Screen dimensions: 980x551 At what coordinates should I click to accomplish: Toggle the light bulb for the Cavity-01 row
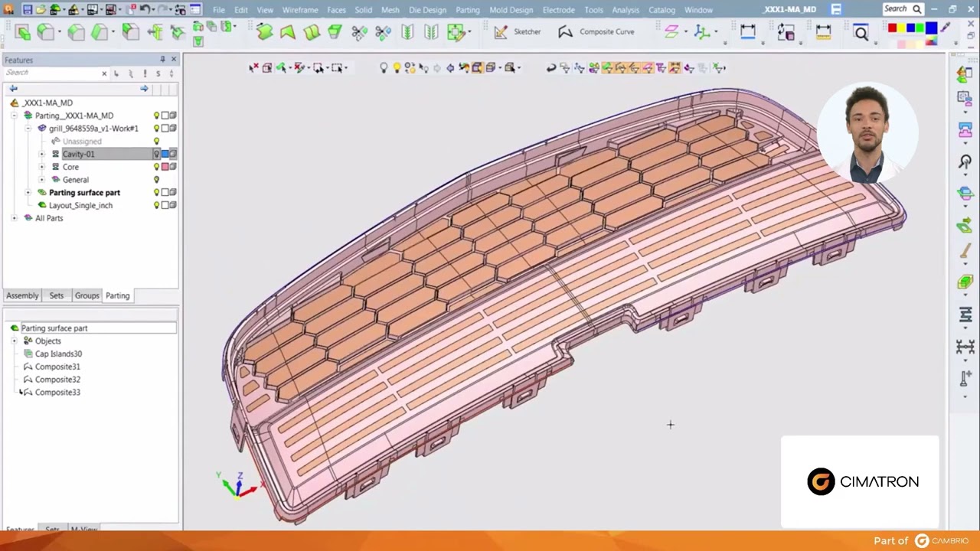(x=156, y=154)
